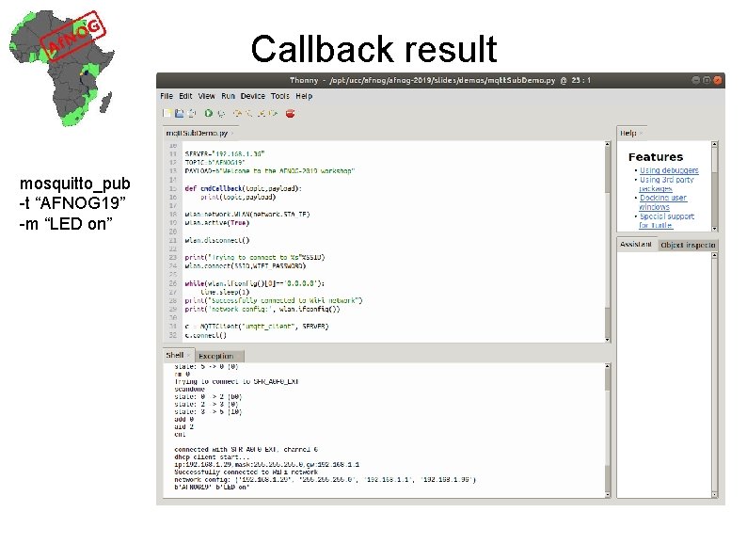Screen dimensions: 747x560
Task: Open the Device menu
Action: click(x=252, y=96)
